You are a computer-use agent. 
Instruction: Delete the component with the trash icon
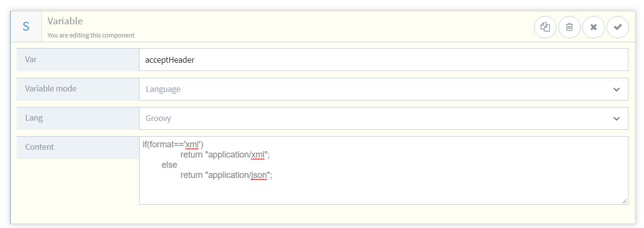point(570,27)
